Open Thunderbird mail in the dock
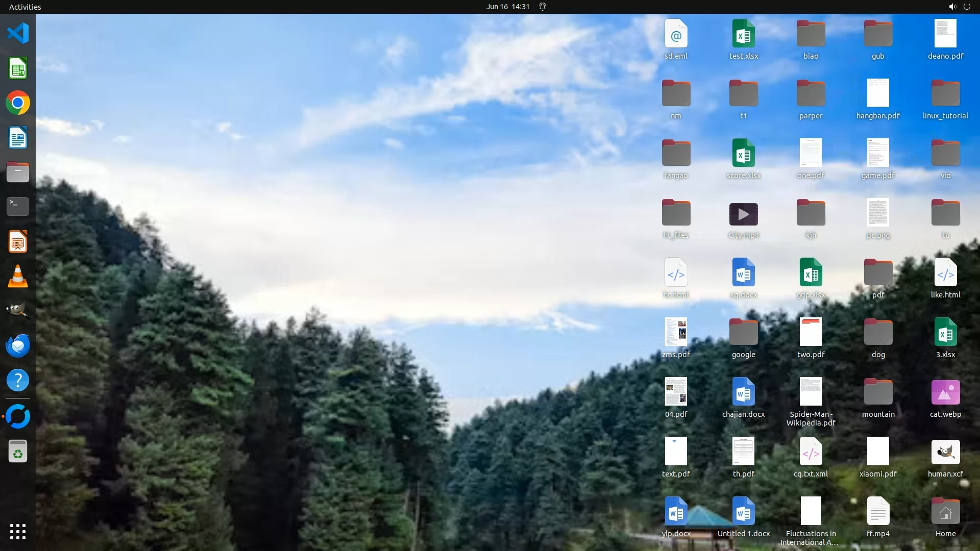Viewport: 980px width, 551px height. 18,345
